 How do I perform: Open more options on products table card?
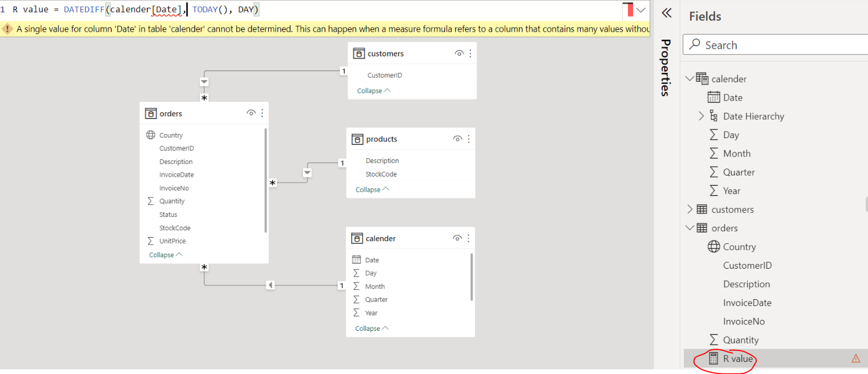[469, 139]
